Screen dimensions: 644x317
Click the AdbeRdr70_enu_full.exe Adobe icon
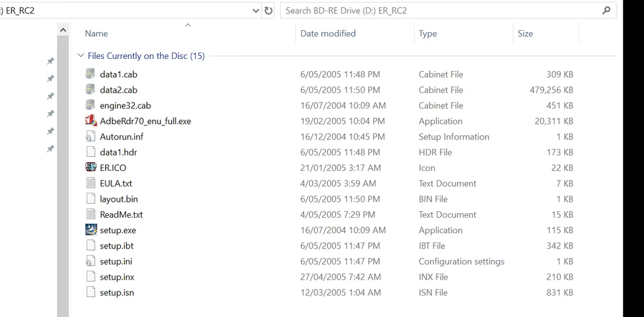pyautogui.click(x=91, y=121)
